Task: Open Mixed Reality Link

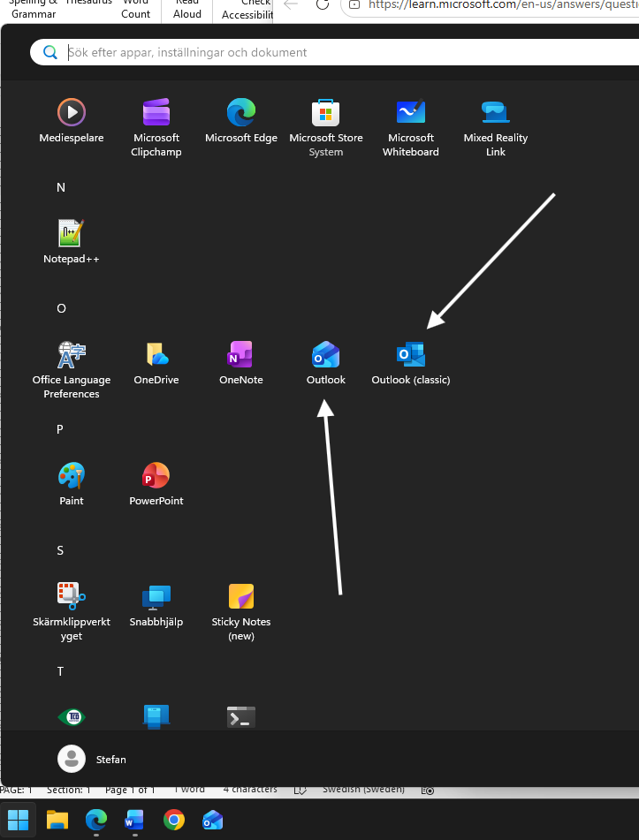Action: pyautogui.click(x=496, y=127)
